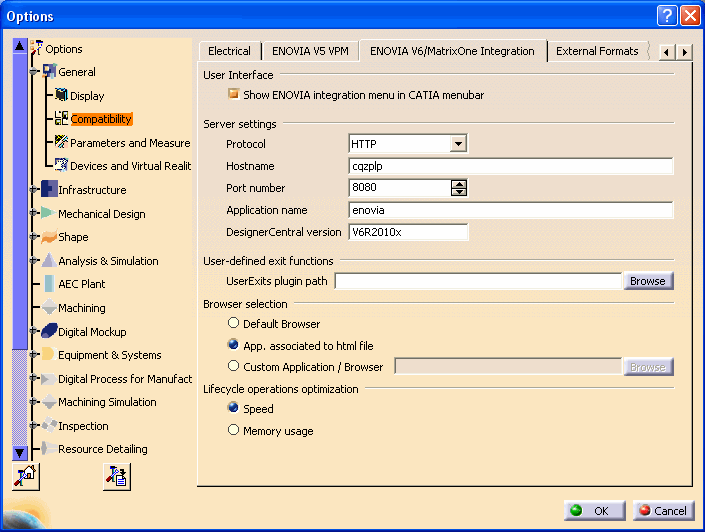
Task: Switch to the Electrical tab
Action: (x=229, y=51)
